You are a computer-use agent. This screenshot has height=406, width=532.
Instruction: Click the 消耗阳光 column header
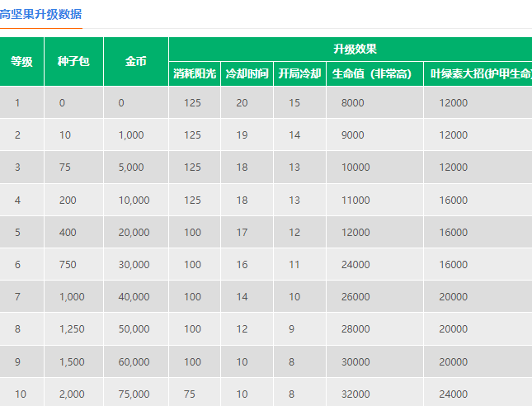coord(195,73)
